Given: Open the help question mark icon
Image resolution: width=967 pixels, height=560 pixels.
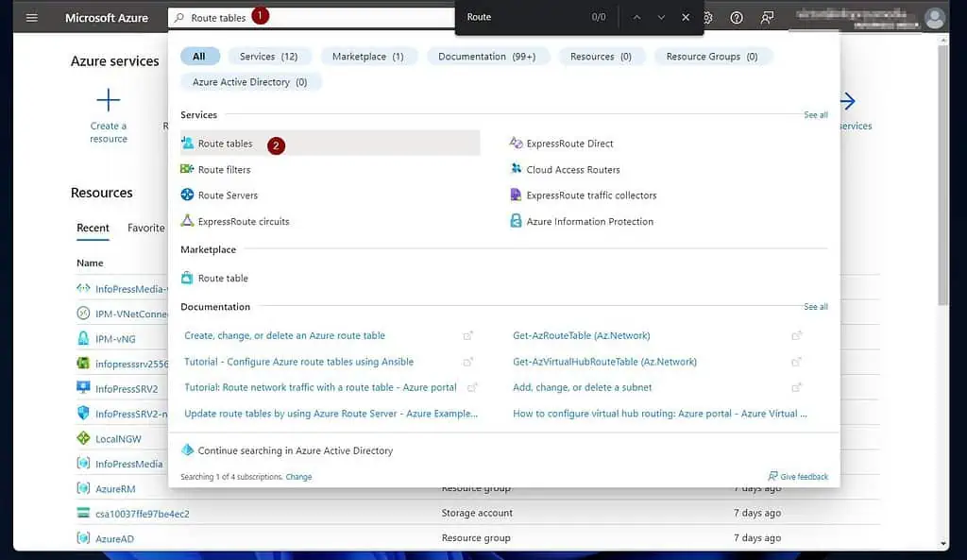Looking at the screenshot, I should point(737,18).
